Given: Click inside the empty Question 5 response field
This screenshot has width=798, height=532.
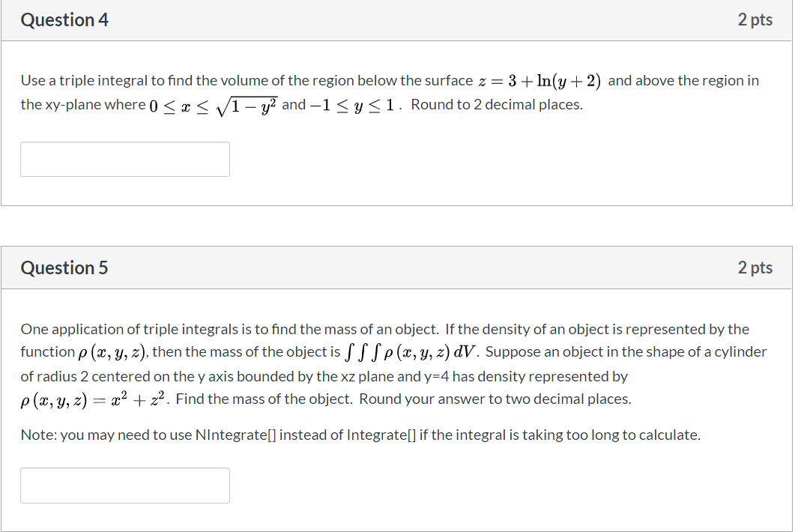Looking at the screenshot, I should pyautogui.click(x=124, y=486).
